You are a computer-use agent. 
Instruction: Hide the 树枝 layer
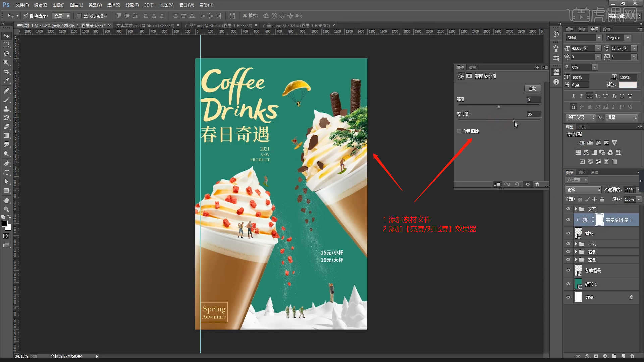point(568,233)
